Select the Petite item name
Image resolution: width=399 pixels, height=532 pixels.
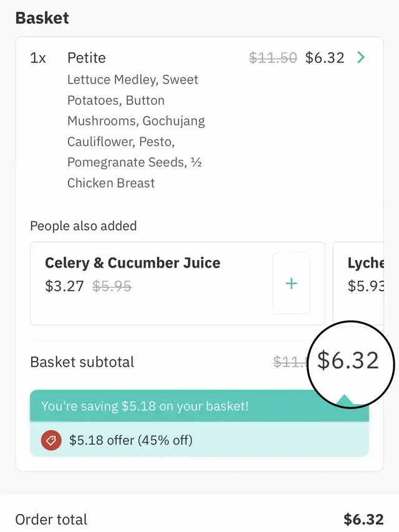click(87, 58)
